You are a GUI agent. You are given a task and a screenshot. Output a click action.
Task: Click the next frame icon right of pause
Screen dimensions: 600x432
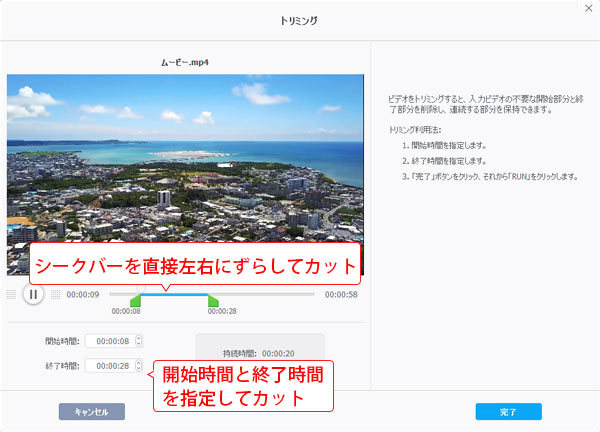(55, 294)
